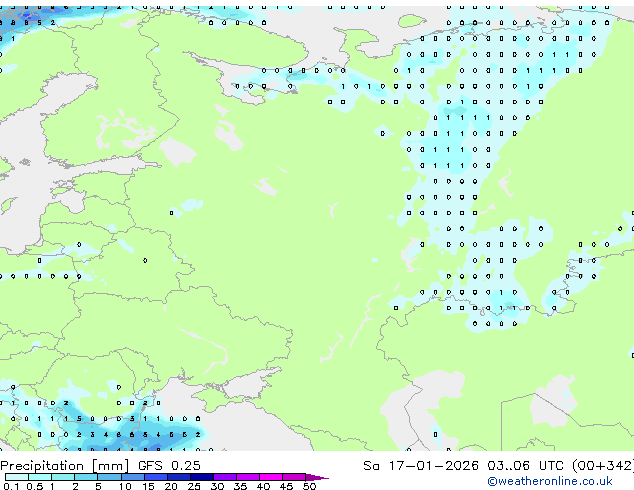Click the 30–35 mm purple swatch
This screenshot has height=490, width=634.
[225, 477]
